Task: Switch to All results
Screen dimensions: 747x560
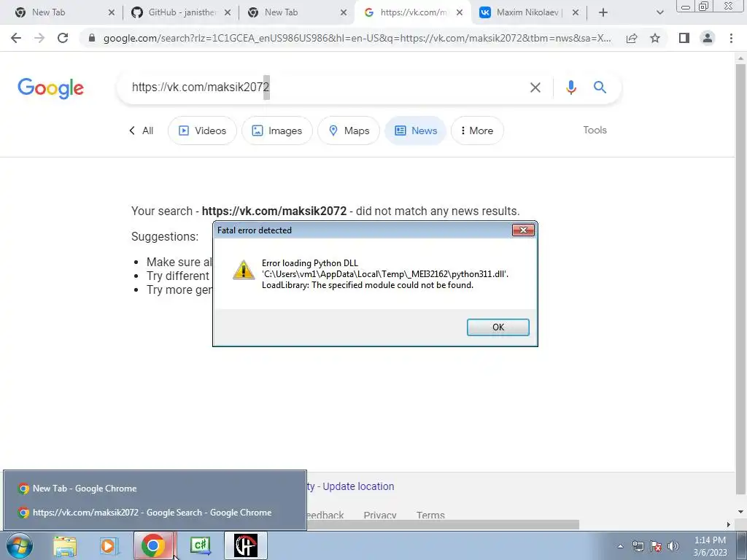Action: [142, 131]
